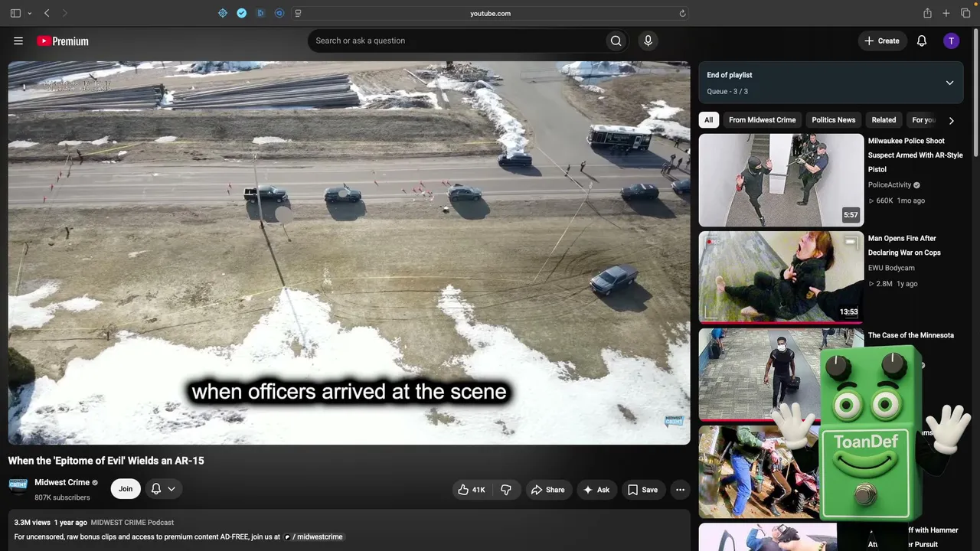
Task: Click the 3.3M views text
Action: [32, 523]
